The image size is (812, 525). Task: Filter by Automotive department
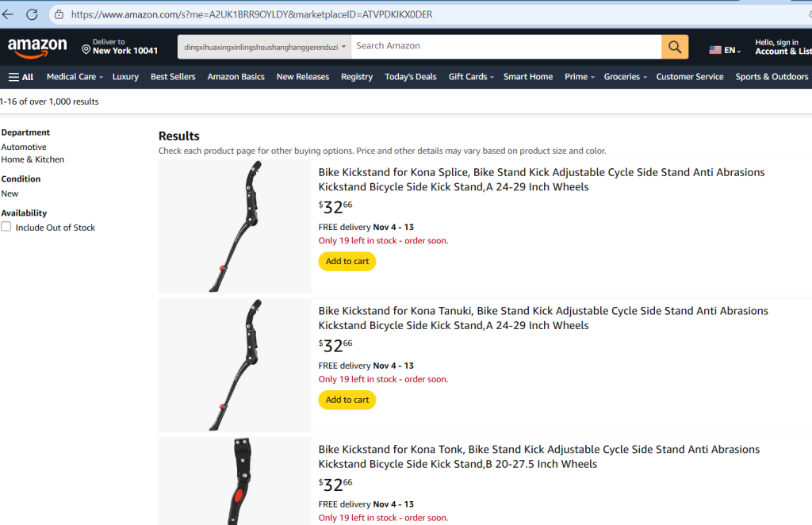point(24,147)
